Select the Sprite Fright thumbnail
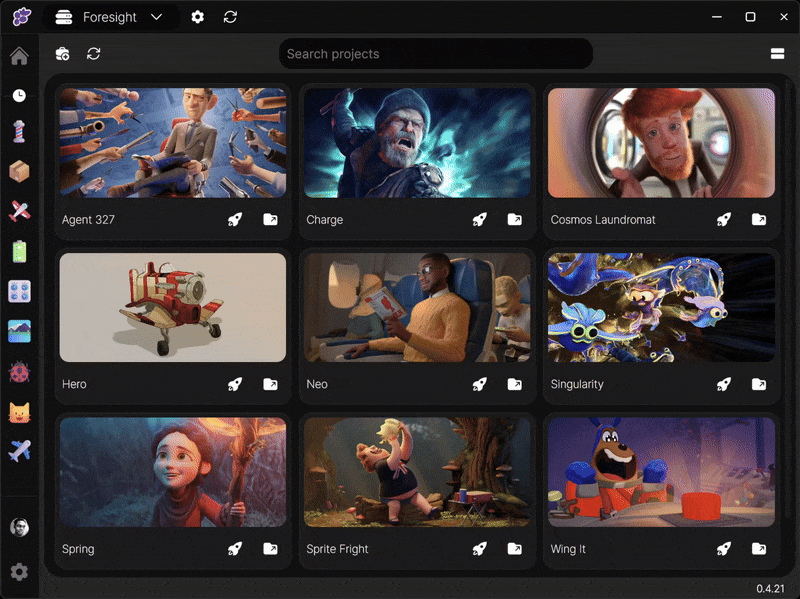 417,472
